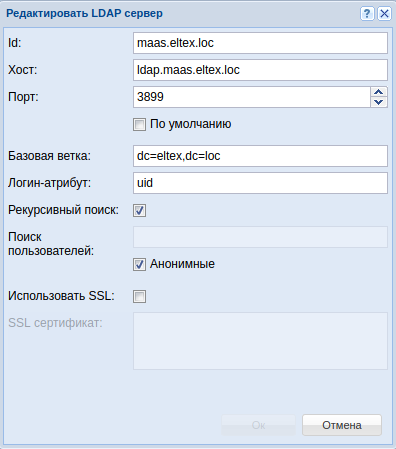Image resolution: width=396 pixels, height=449 pixels.
Task: Click the Отмена button
Action: click(x=342, y=425)
